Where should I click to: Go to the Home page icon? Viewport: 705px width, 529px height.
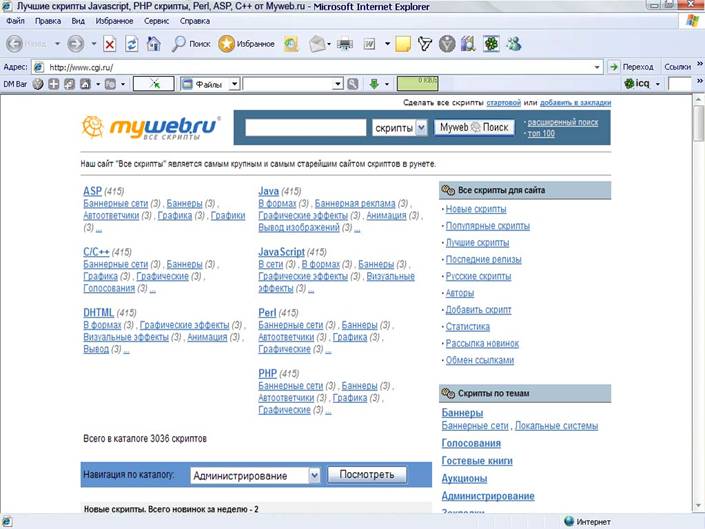(153, 44)
